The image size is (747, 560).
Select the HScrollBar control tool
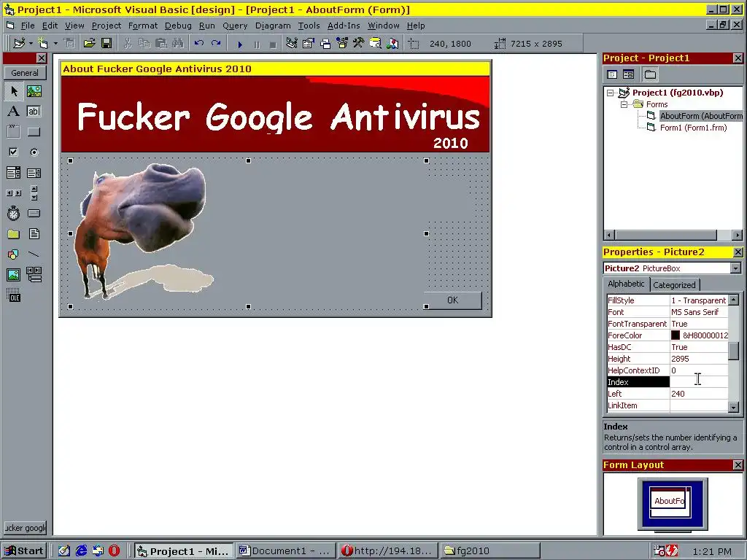pos(13,192)
